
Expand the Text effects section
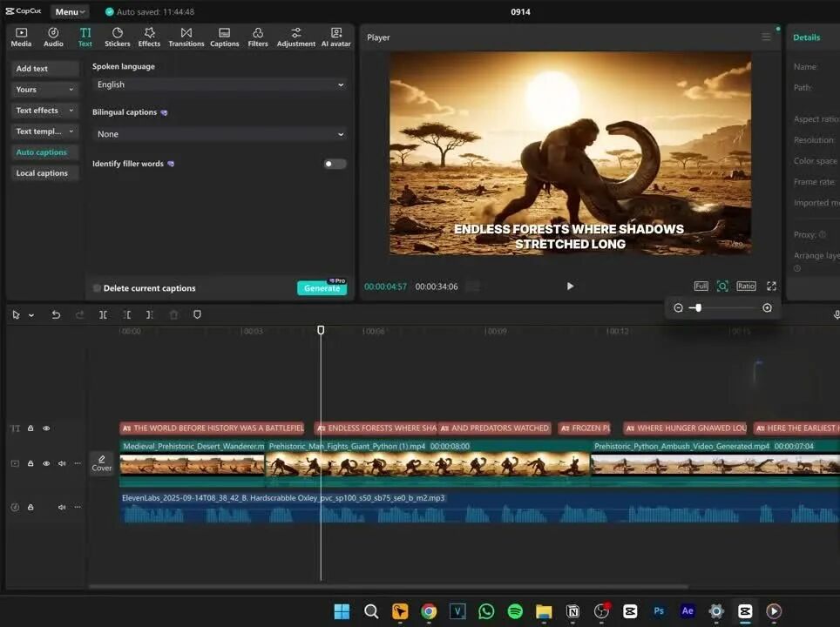click(45, 111)
